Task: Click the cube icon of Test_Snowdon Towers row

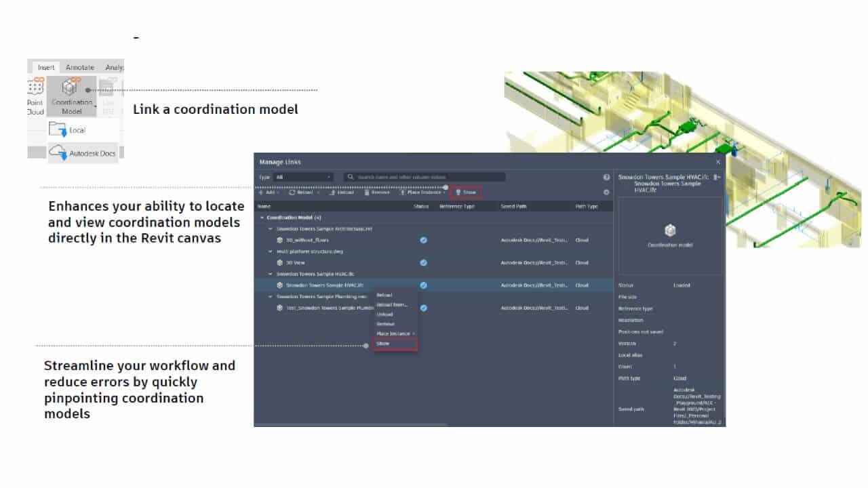Action: click(x=279, y=308)
